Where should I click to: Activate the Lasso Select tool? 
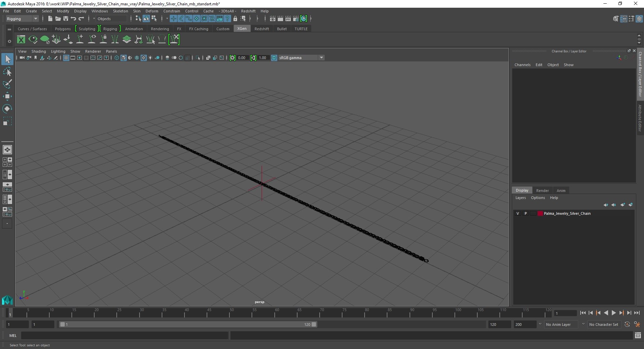pyautogui.click(x=7, y=72)
